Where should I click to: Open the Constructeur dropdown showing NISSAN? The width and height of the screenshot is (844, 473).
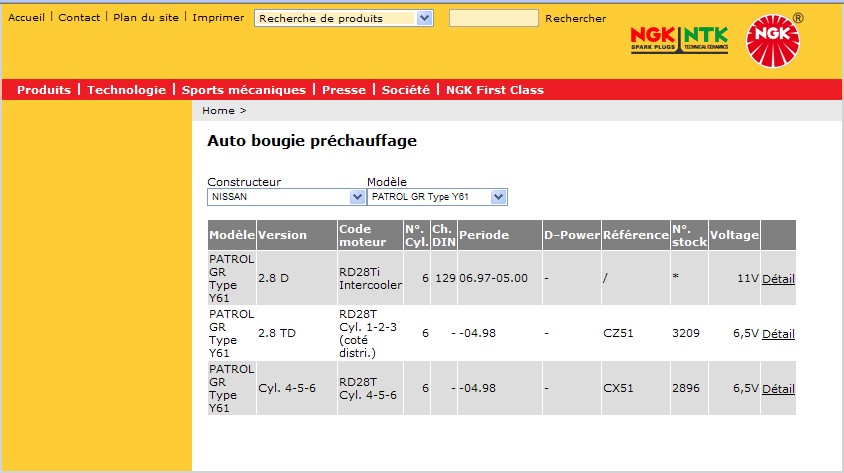[286, 197]
